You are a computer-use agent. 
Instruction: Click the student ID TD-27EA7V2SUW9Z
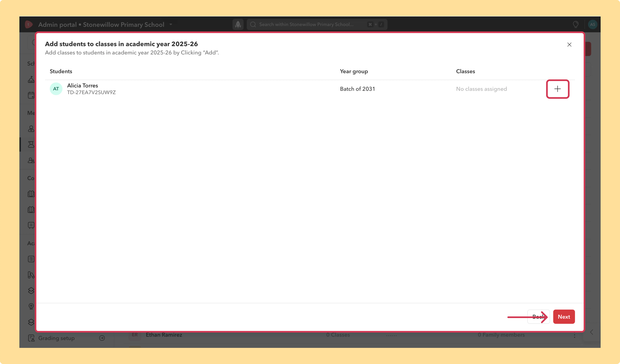tap(91, 92)
